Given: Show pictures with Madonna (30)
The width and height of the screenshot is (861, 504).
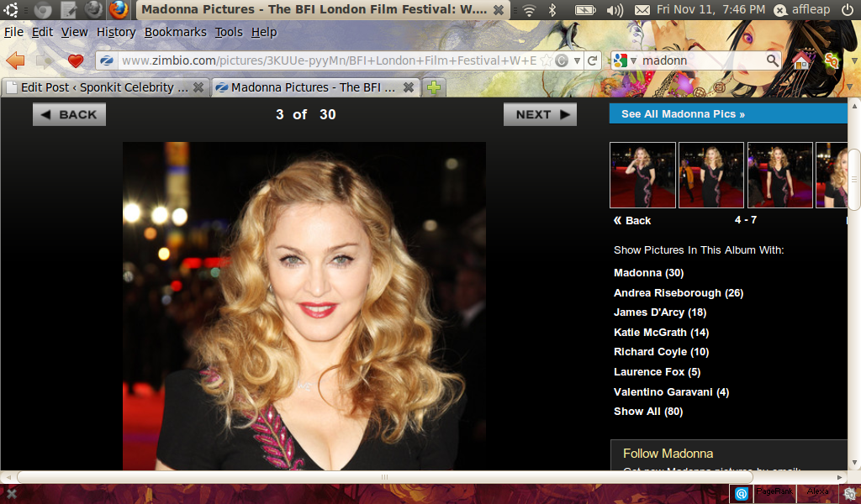Looking at the screenshot, I should 648,272.
